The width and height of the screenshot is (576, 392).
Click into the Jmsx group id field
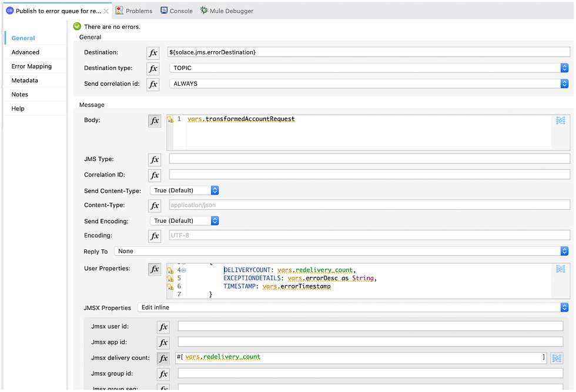tap(370, 373)
